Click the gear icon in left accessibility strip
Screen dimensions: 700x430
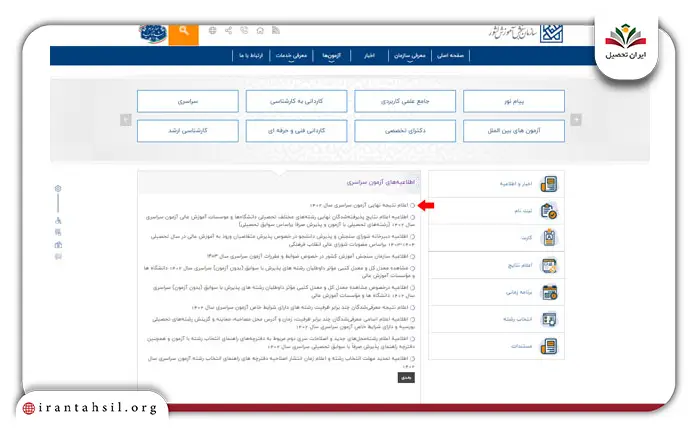pos(58,188)
